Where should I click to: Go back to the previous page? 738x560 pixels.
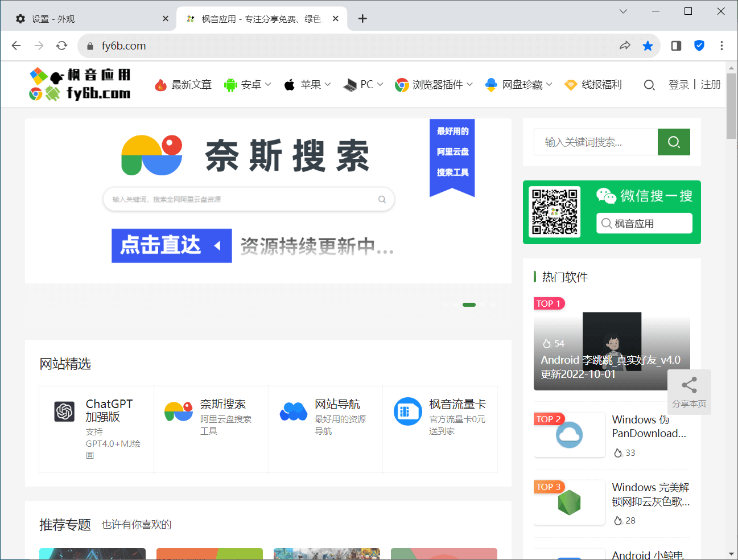[x=16, y=46]
